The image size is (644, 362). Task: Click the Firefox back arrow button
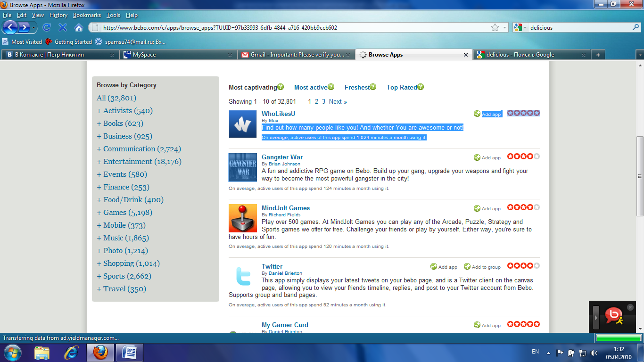pyautogui.click(x=10, y=27)
